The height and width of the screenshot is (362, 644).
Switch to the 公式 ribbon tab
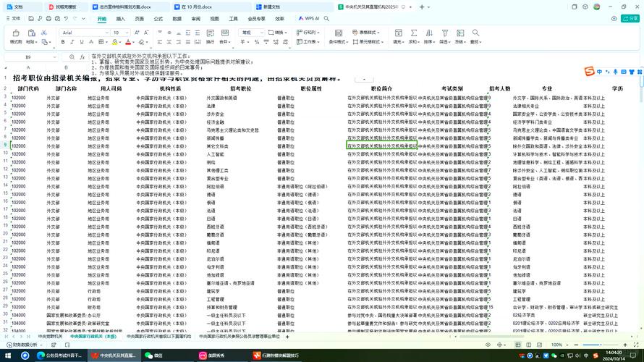tap(158, 19)
